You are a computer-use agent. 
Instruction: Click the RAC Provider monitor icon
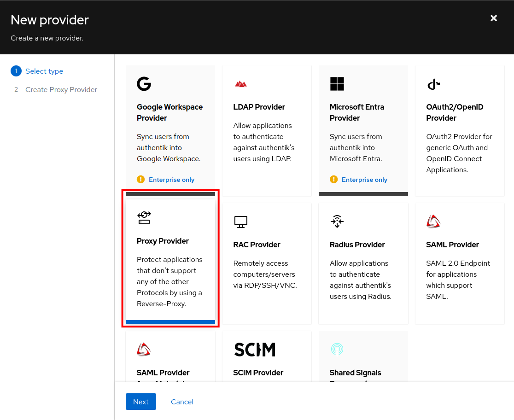coord(240,222)
